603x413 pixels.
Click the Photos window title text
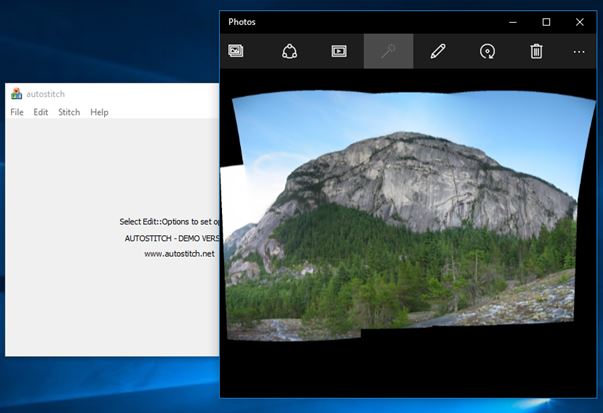[x=242, y=21]
